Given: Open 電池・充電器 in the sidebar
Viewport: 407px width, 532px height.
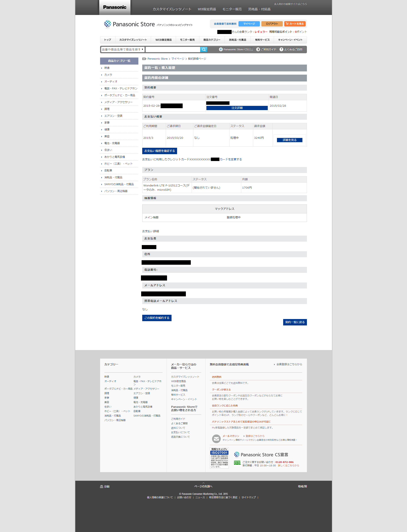Looking at the screenshot, I should pyautogui.click(x=112, y=143).
